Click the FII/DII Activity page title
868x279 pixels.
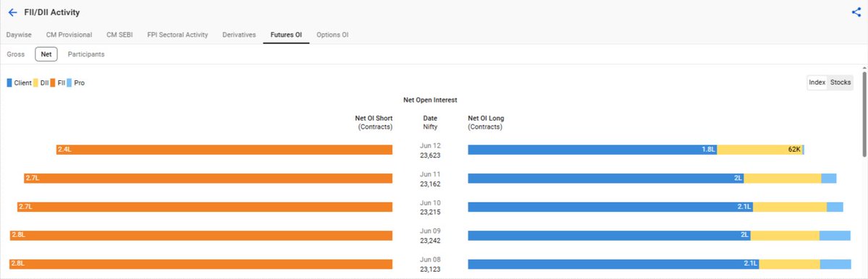(52, 12)
